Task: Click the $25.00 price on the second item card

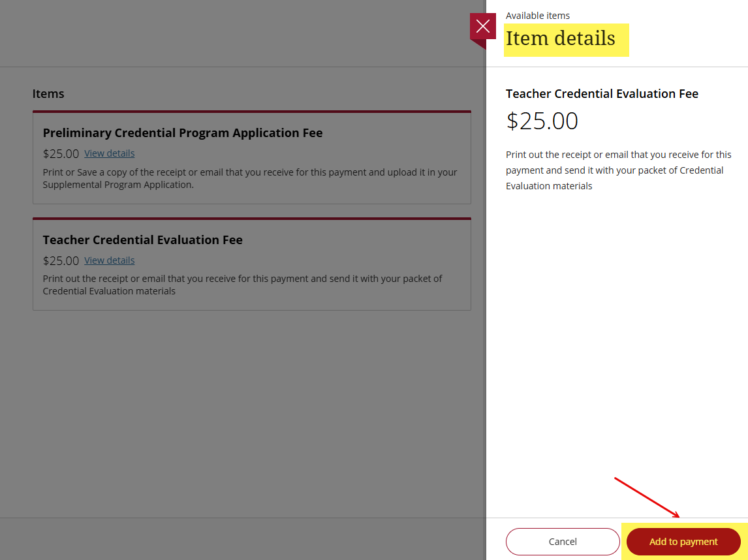Action: [61, 260]
